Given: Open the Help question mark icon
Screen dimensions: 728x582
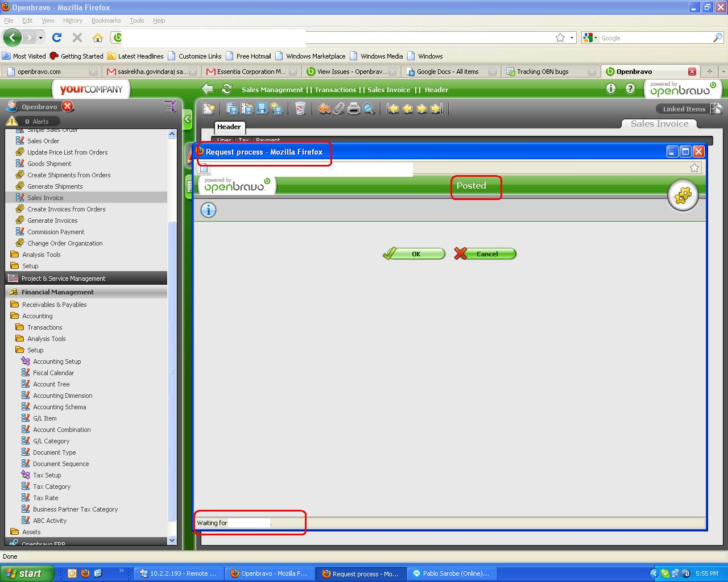Looking at the screenshot, I should (x=630, y=89).
